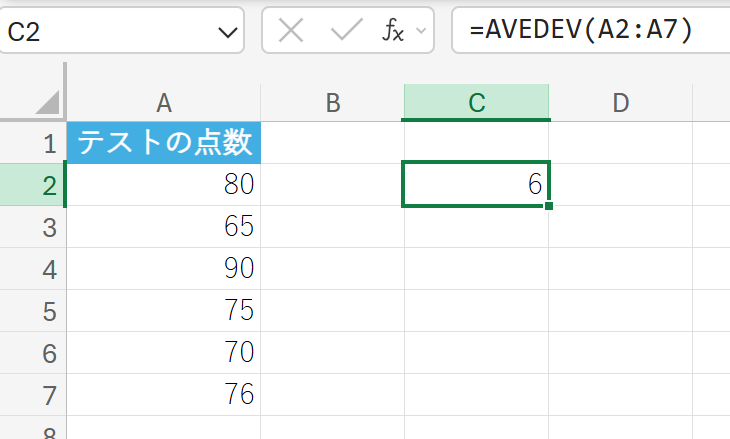Select cell C2 containing 6
Viewport: 730px width, 439px height.
(476, 185)
